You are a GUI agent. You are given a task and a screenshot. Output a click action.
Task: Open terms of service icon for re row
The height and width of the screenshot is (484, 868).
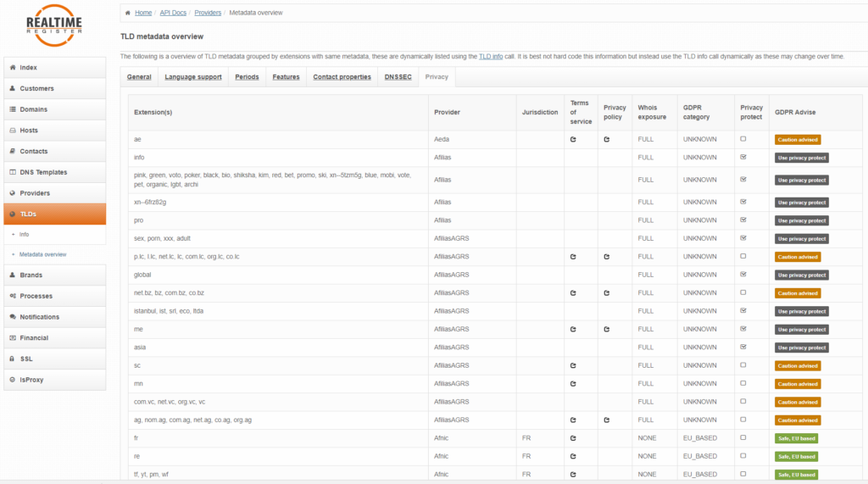[573, 456]
